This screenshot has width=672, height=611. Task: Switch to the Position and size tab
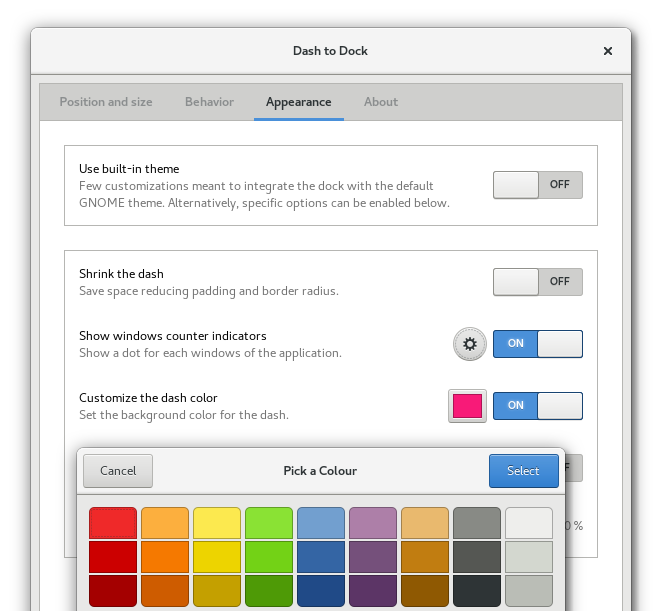(106, 102)
